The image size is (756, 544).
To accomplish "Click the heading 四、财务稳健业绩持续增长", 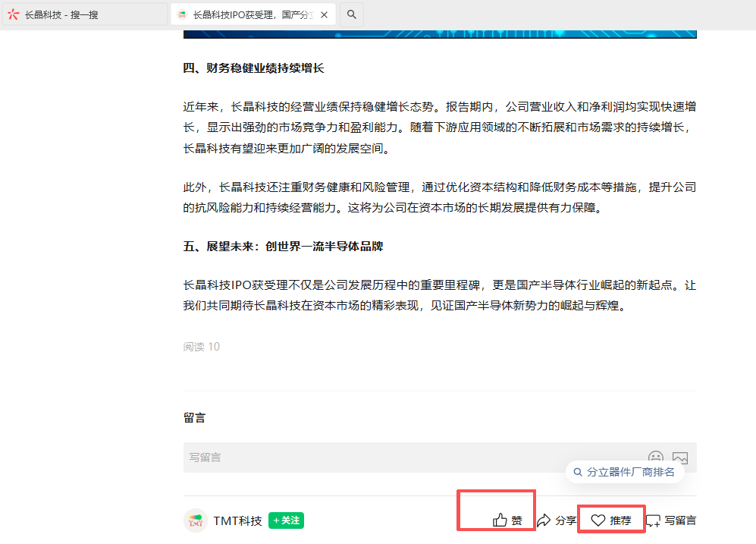I will pos(253,68).
